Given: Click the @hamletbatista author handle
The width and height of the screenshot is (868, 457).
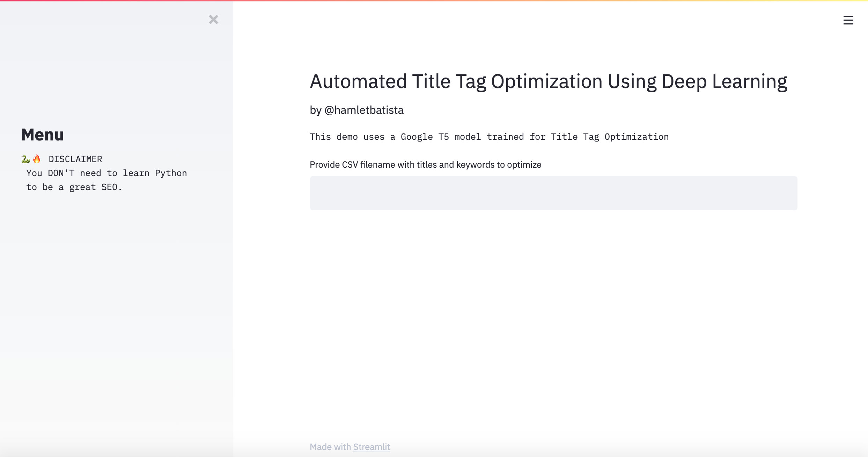Looking at the screenshot, I should click(x=364, y=110).
